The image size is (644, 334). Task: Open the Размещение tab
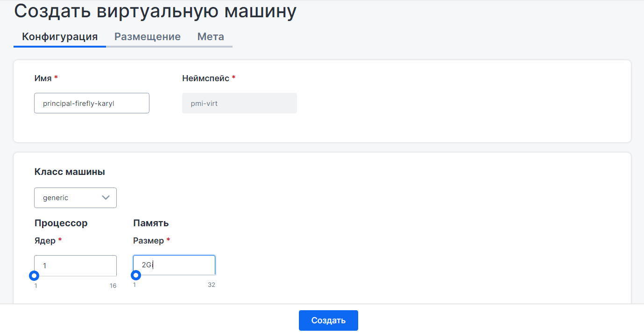coord(148,37)
